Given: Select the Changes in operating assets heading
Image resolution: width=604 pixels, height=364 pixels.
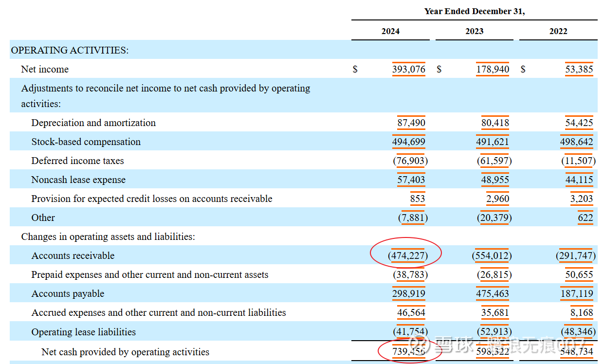Looking at the screenshot, I should pyautogui.click(x=108, y=237).
